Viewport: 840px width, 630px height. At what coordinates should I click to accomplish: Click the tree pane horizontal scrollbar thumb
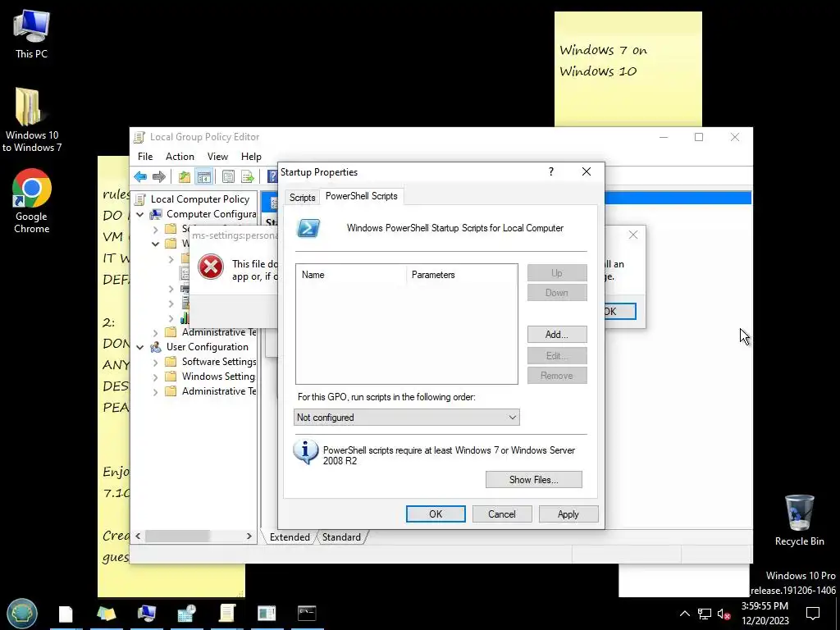177,536
